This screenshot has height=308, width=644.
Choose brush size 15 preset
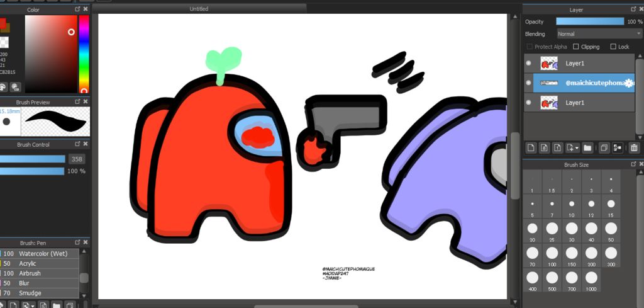(x=611, y=207)
